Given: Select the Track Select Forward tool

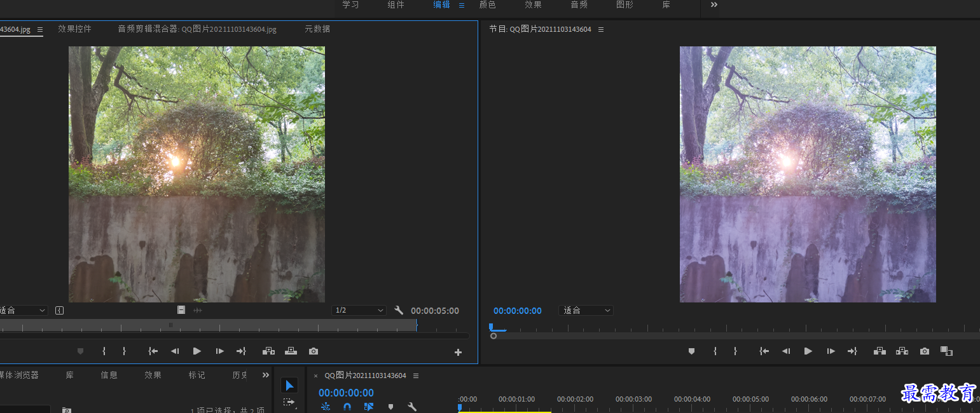Looking at the screenshot, I should 289,402.
